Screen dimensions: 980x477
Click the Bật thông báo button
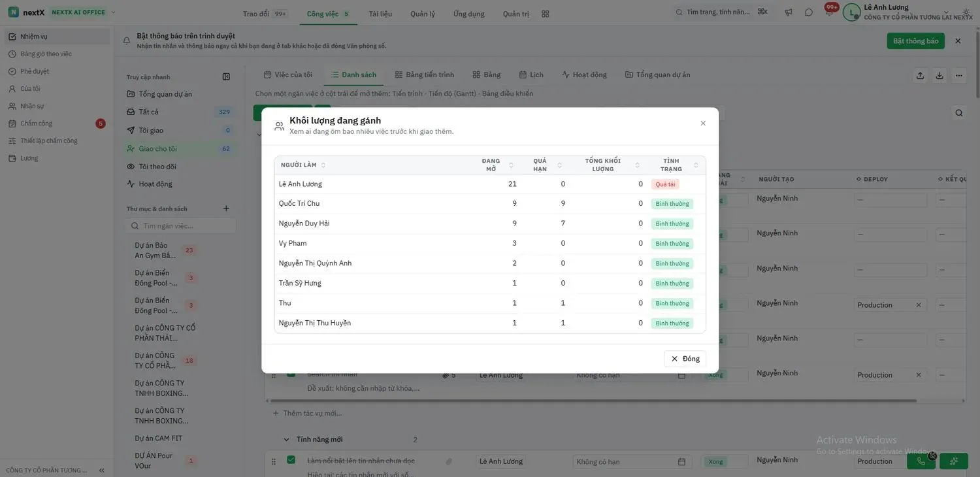coord(915,41)
